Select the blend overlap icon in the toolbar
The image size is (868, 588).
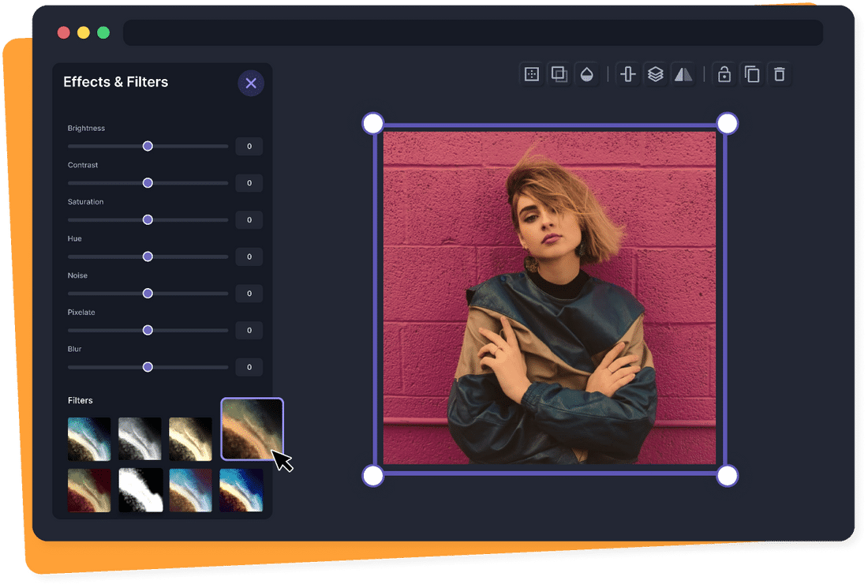pyautogui.click(x=559, y=73)
